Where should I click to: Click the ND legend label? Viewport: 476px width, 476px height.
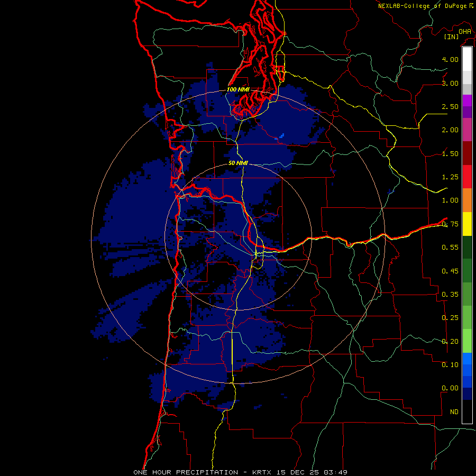point(454,412)
